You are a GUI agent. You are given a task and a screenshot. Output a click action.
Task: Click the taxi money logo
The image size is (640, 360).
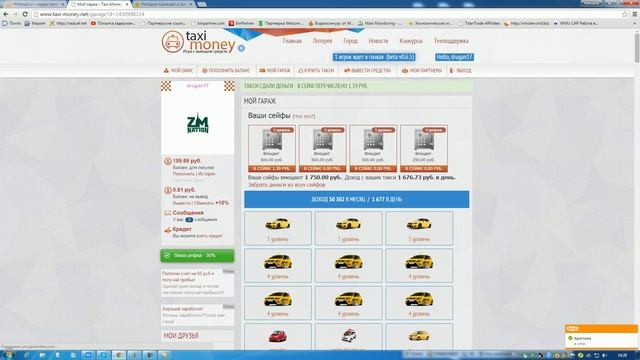(x=198, y=42)
